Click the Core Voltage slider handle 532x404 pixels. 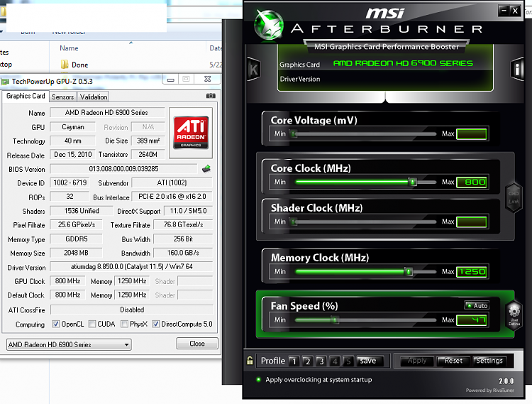pos(294,133)
